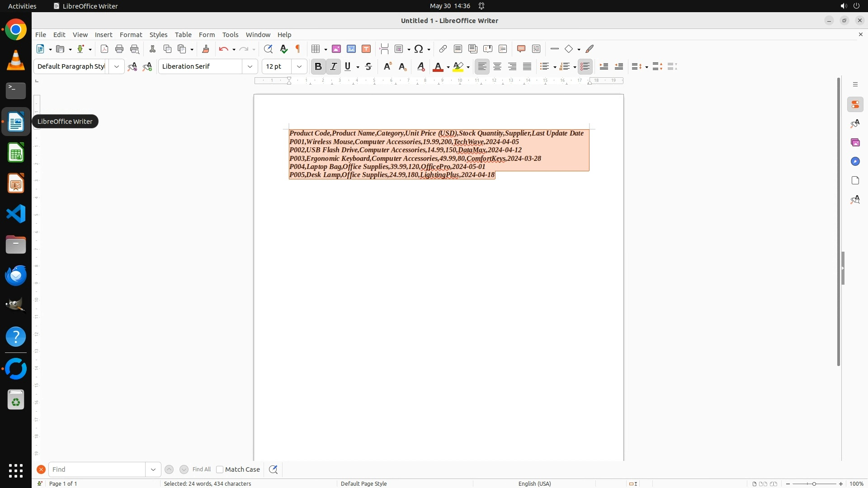Screen dimensions: 868x488
Task: Toggle Formatting Marks pilcrow button
Action: [298, 49]
